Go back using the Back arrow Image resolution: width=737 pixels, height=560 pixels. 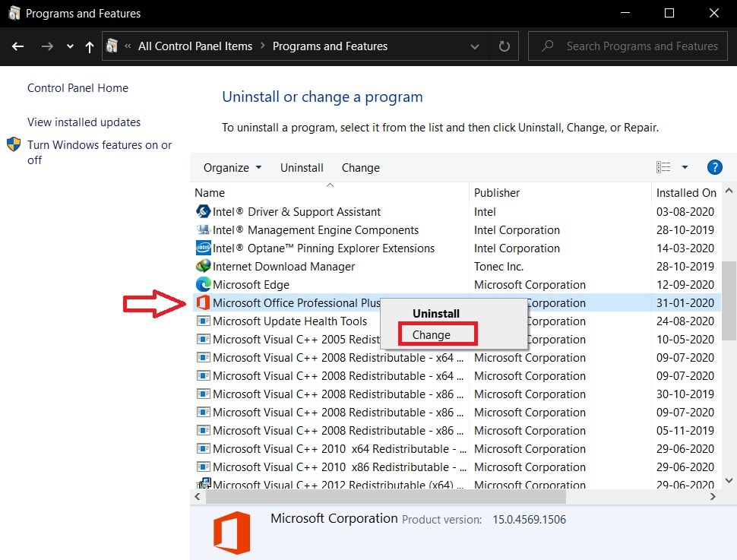pyautogui.click(x=18, y=46)
